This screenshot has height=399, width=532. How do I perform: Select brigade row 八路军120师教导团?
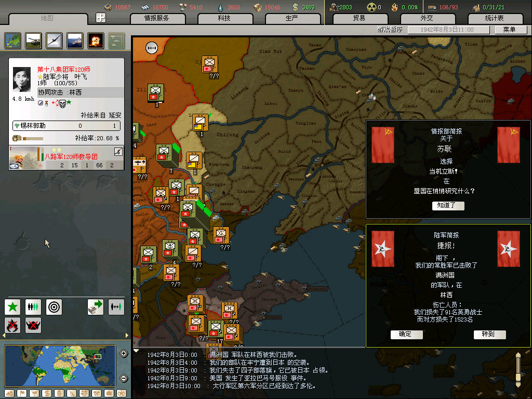click(x=66, y=158)
